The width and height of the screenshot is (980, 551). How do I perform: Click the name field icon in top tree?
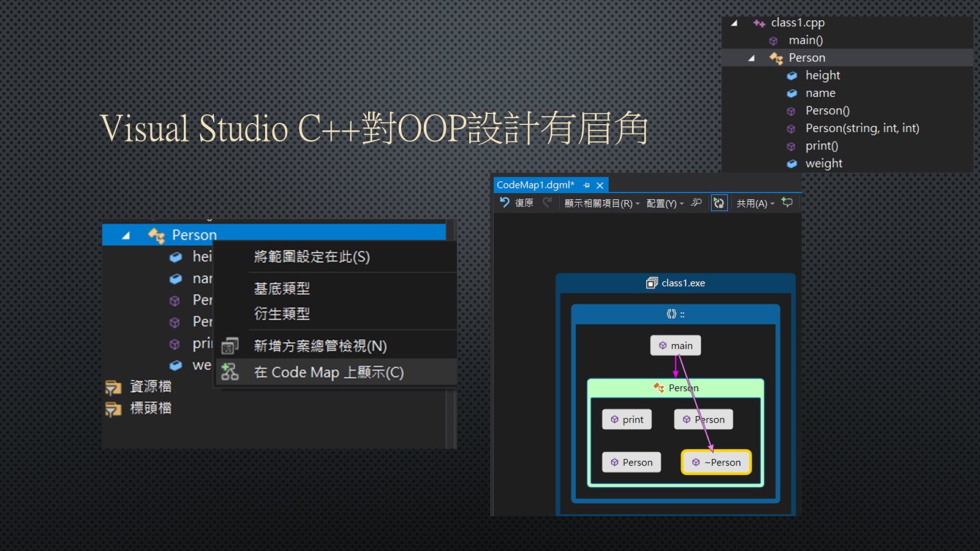tap(792, 94)
